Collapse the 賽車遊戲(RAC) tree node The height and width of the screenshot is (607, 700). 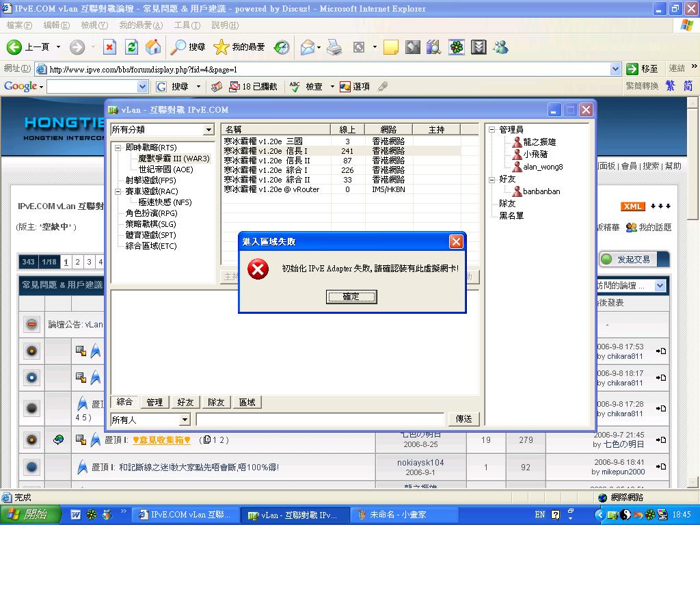tap(118, 191)
